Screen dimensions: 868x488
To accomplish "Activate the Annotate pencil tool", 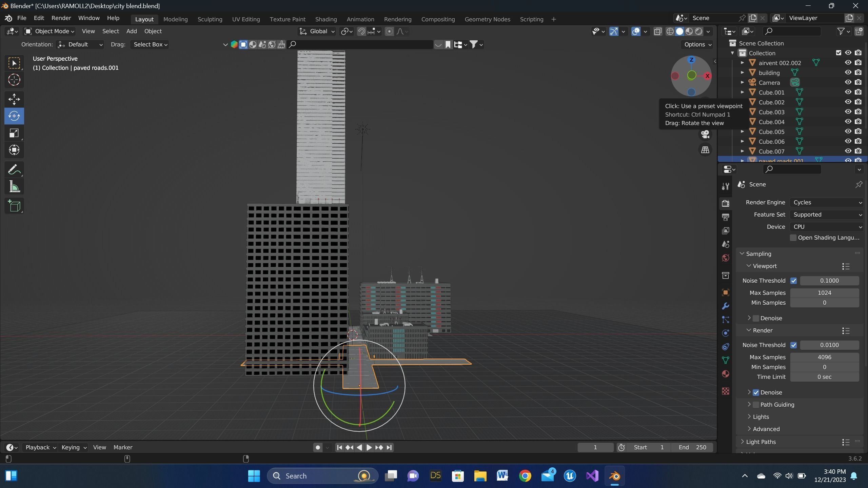I will (14, 169).
